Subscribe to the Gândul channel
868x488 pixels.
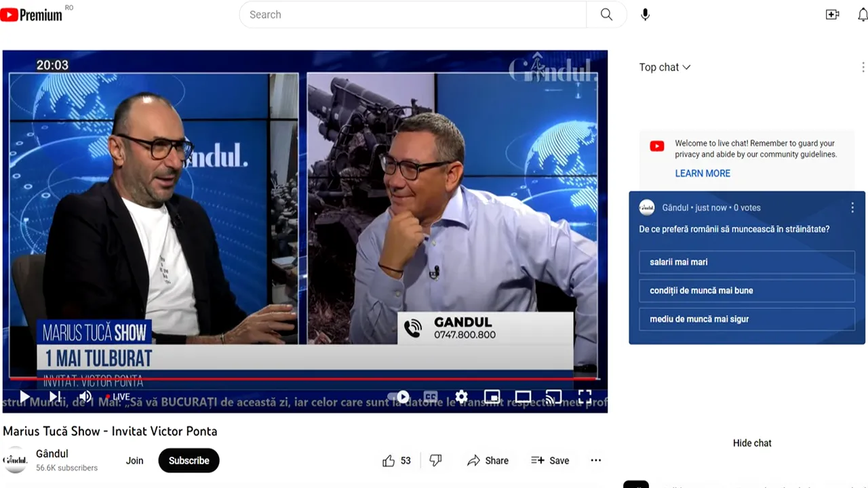tap(189, 460)
